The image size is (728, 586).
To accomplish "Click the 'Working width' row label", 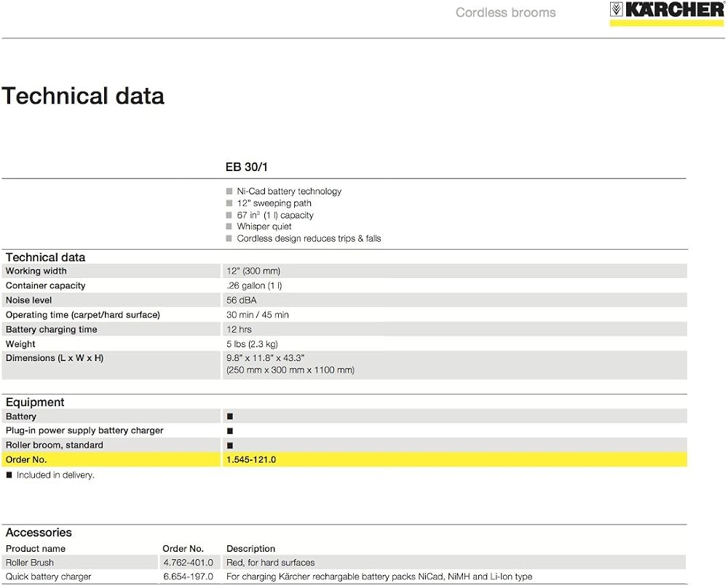I will click(36, 271).
